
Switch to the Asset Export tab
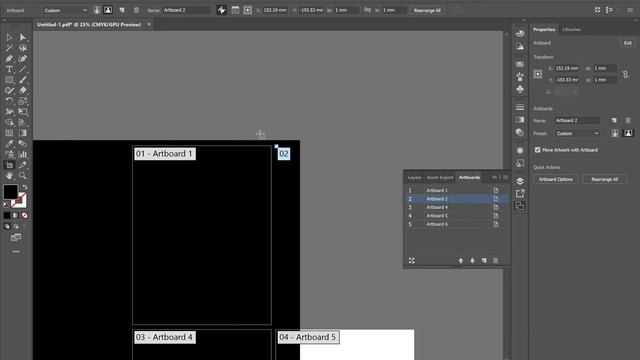coord(440,178)
